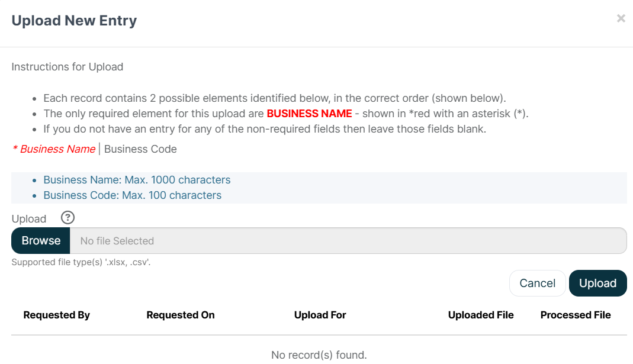This screenshot has height=364, width=633.
Task: Click the Upload New Entry title
Action: 74,21
